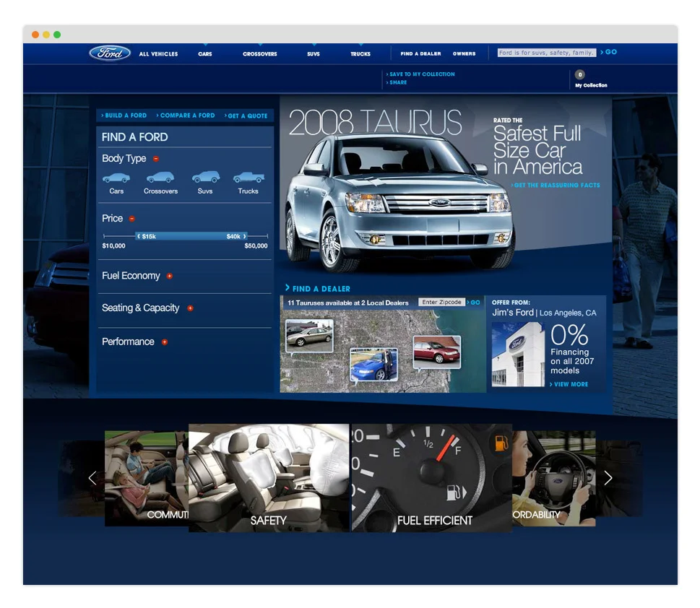Select the Suvs body type icon

pyautogui.click(x=205, y=177)
